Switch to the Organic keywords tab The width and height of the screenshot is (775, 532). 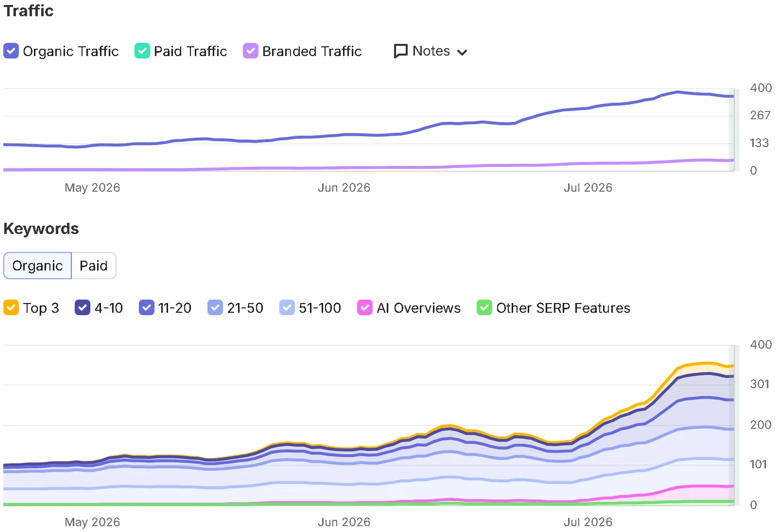click(37, 266)
